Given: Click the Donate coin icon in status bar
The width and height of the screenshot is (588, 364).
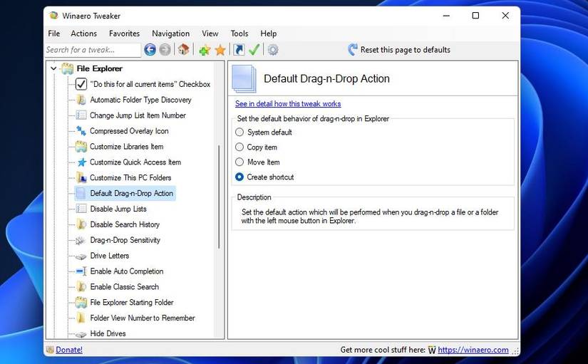Looking at the screenshot, I should click(x=50, y=350).
